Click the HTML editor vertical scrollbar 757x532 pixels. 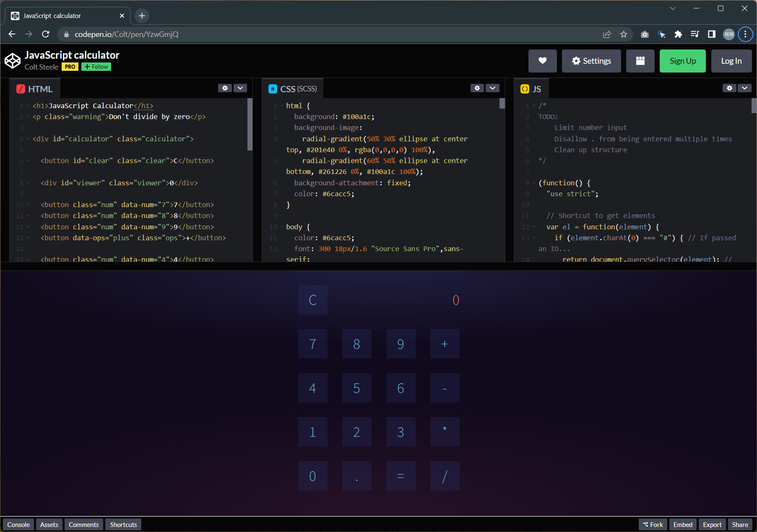(250, 124)
